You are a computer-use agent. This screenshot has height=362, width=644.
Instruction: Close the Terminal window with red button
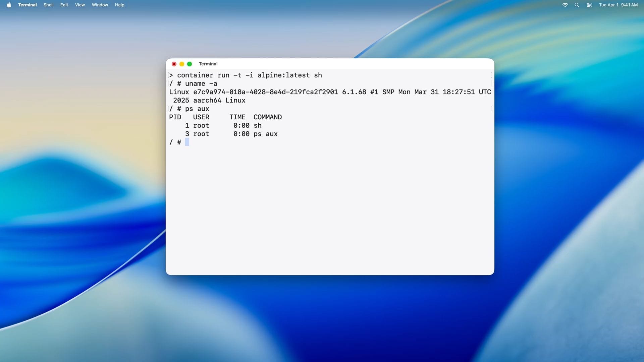tap(174, 64)
